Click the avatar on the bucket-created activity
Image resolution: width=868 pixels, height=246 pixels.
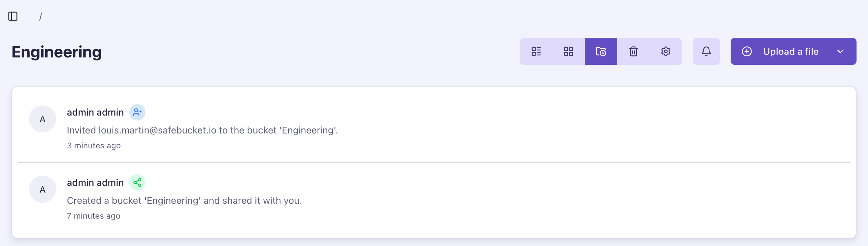click(x=43, y=189)
